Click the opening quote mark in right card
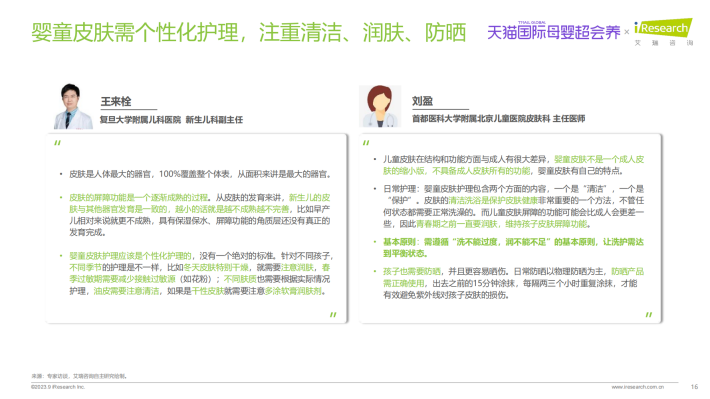 pos(366,143)
